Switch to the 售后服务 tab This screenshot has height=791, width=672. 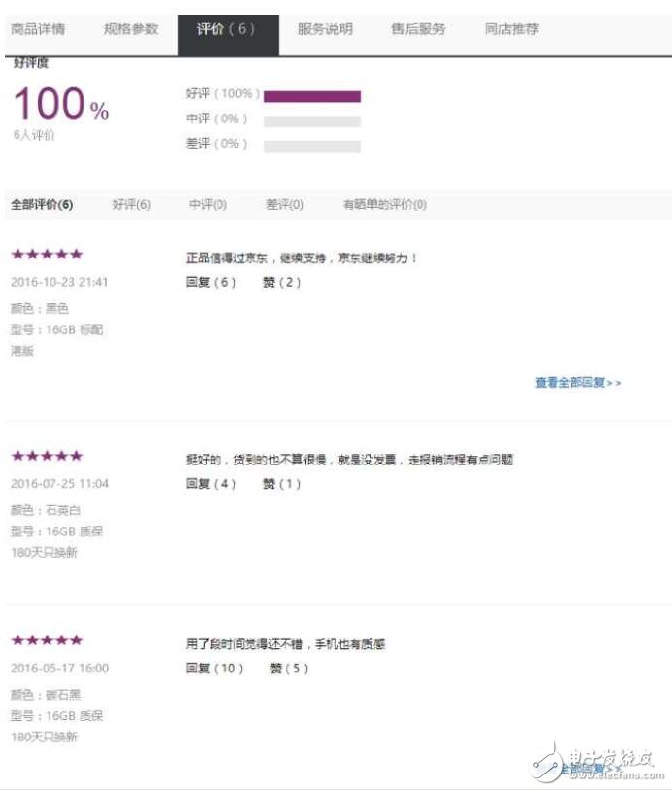click(418, 29)
